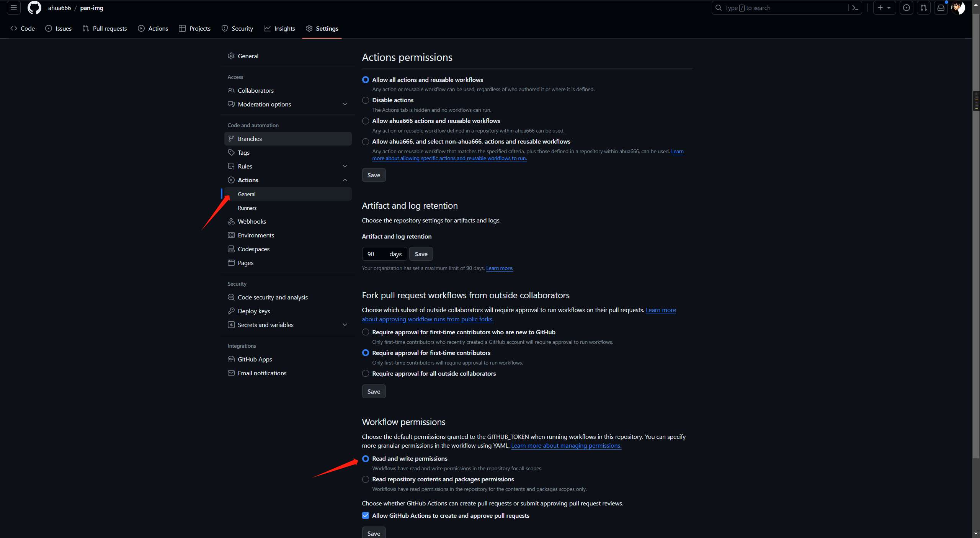This screenshot has width=980, height=538.
Task: Open the notifications inbox icon
Action: pos(941,8)
